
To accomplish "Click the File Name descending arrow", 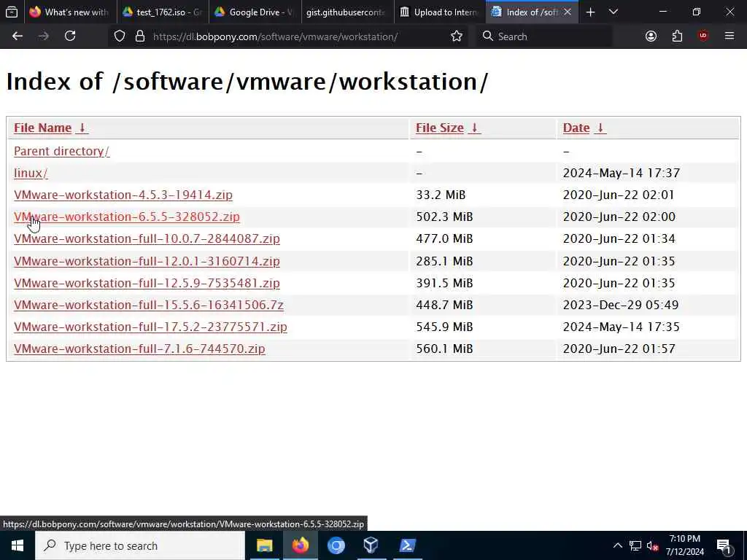I will [82, 128].
